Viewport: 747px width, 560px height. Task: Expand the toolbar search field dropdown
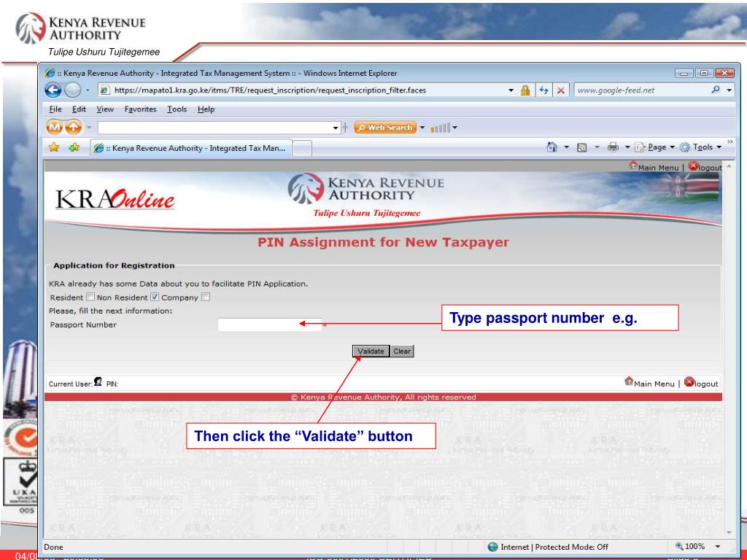tap(336, 128)
